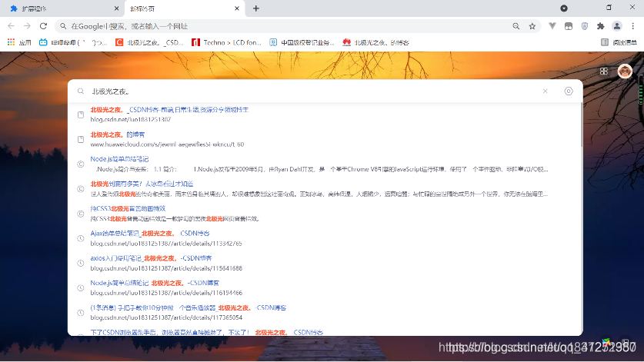
Task: Close the active new tab page
Action: click(x=237, y=8)
